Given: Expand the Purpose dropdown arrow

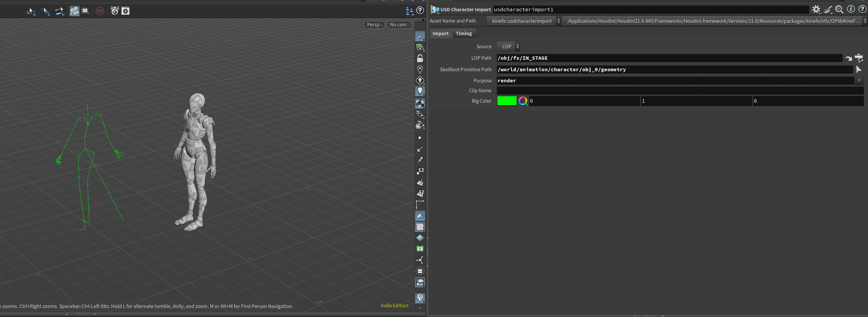Looking at the screenshot, I should point(859,81).
